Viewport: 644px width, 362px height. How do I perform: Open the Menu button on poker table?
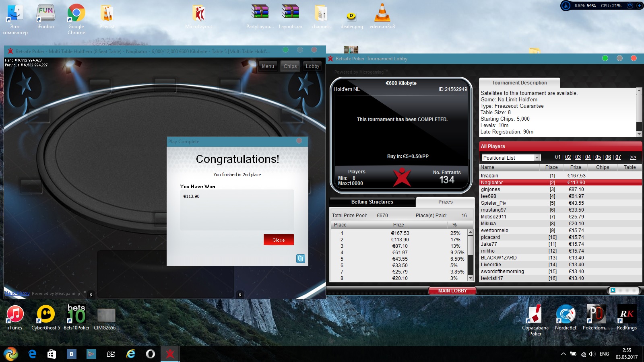tap(268, 66)
